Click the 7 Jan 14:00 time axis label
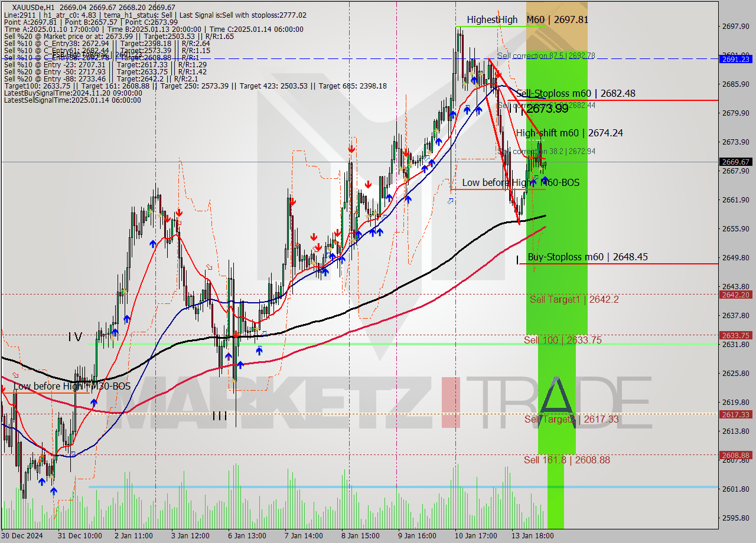The image size is (756, 543). pos(304,536)
